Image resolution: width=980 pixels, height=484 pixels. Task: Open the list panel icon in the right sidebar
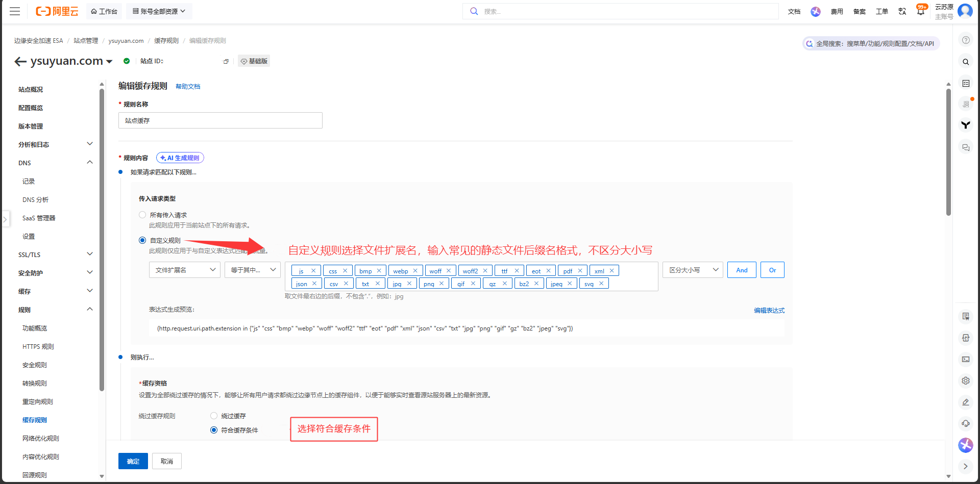pyautogui.click(x=966, y=83)
